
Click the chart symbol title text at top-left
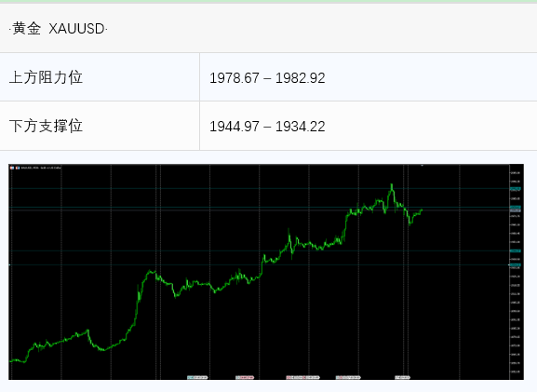point(41,168)
